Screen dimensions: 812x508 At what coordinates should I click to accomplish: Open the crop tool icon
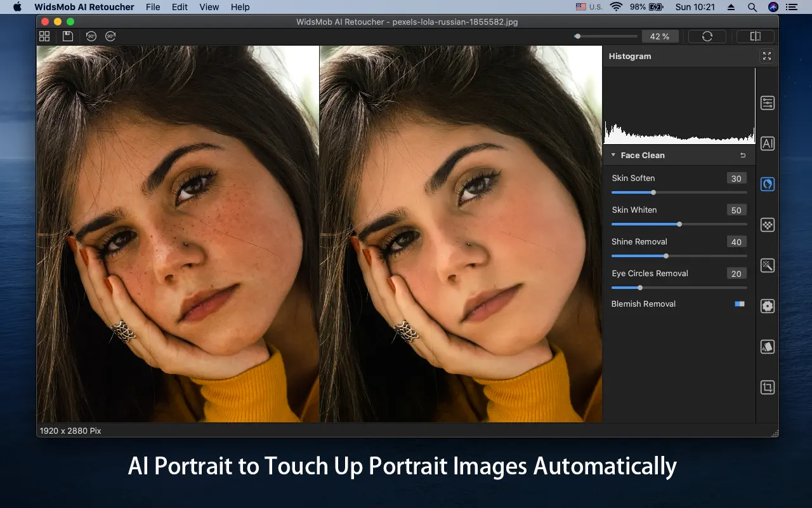(768, 387)
